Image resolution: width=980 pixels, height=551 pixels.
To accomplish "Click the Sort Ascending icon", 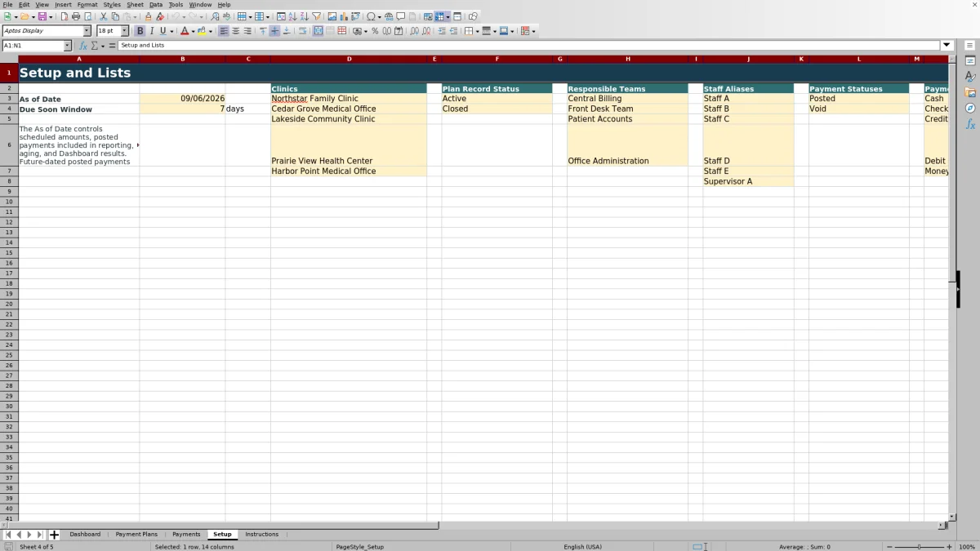I will coord(292,16).
